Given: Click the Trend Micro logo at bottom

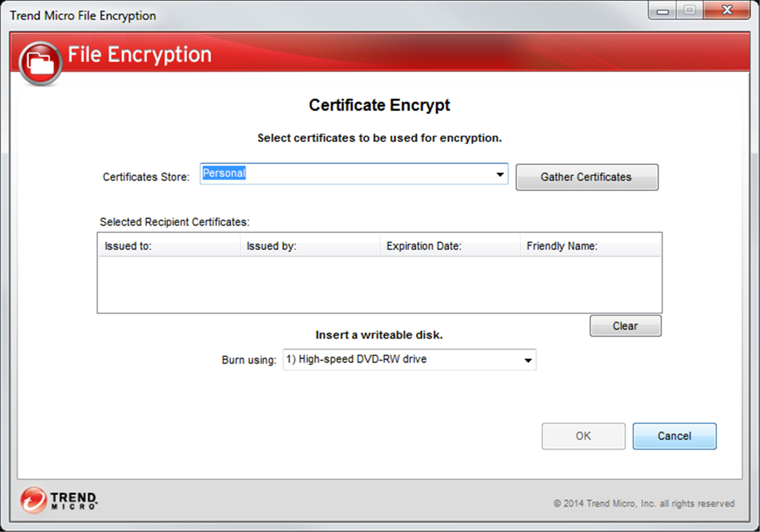Looking at the screenshot, I should (x=59, y=500).
